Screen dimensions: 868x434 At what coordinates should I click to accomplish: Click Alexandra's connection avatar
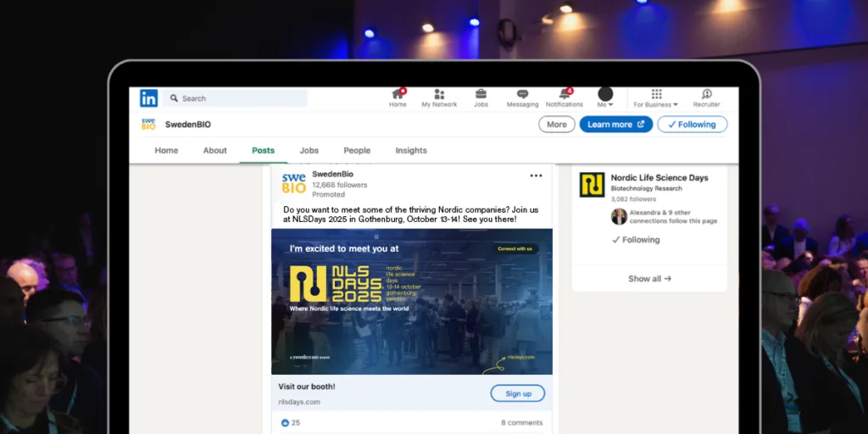point(619,216)
